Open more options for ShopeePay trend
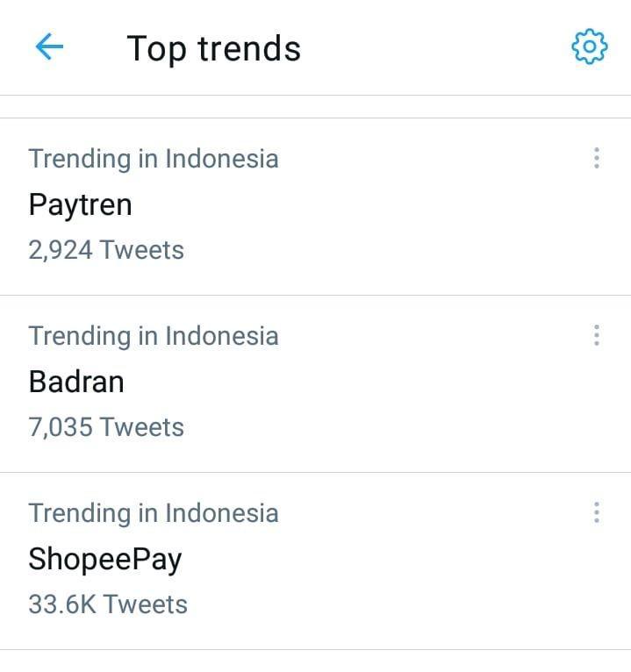This screenshot has height=672, width=631. pyautogui.click(x=596, y=512)
